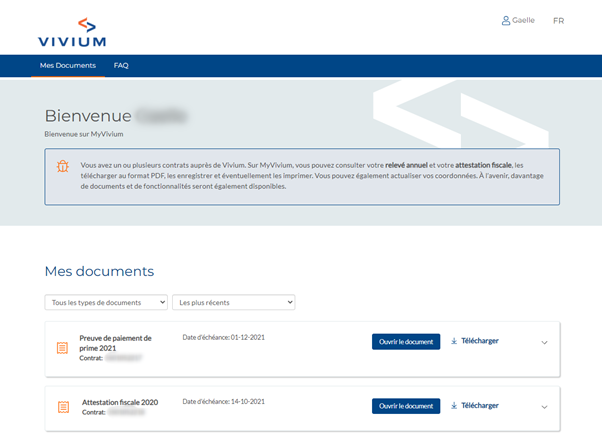Open the Mes Documents tab
Screen dimensions: 602x439
coord(68,65)
